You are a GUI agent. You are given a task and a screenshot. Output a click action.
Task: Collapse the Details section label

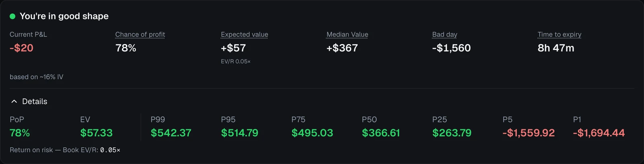click(x=35, y=101)
